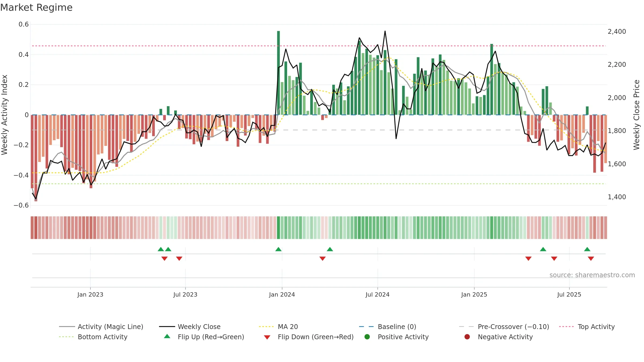The image size is (644, 362).
Task: Click the 0 activity tick label
Action: point(27,115)
